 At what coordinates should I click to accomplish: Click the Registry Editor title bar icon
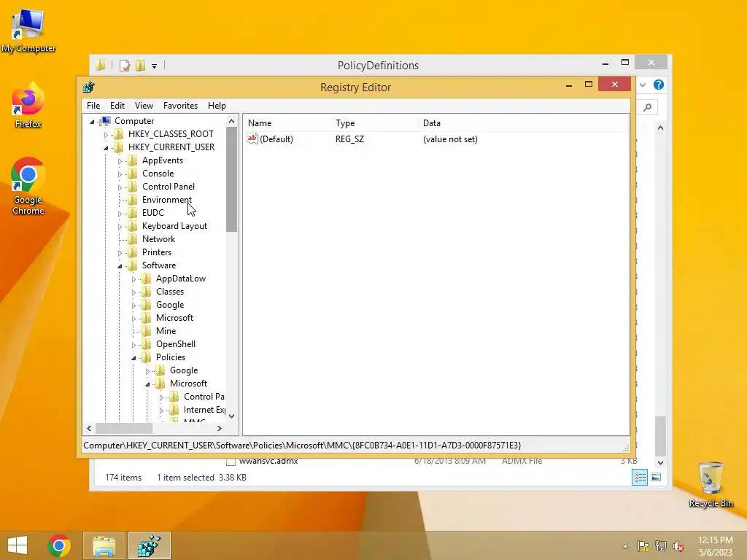click(x=88, y=87)
